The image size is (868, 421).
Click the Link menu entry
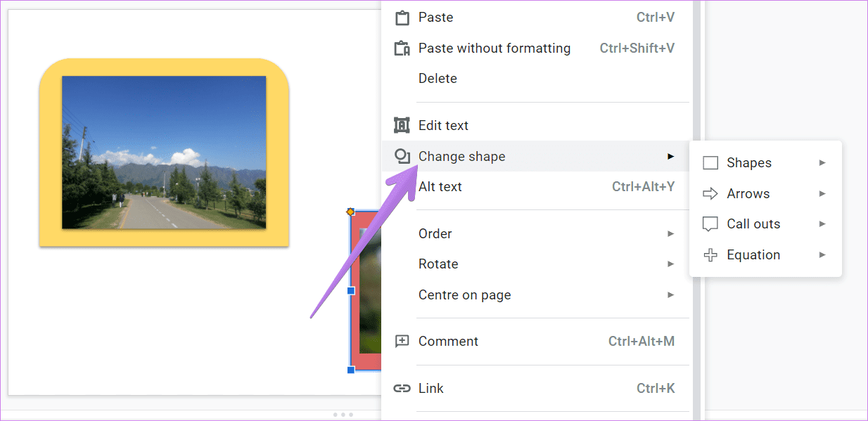coord(431,388)
